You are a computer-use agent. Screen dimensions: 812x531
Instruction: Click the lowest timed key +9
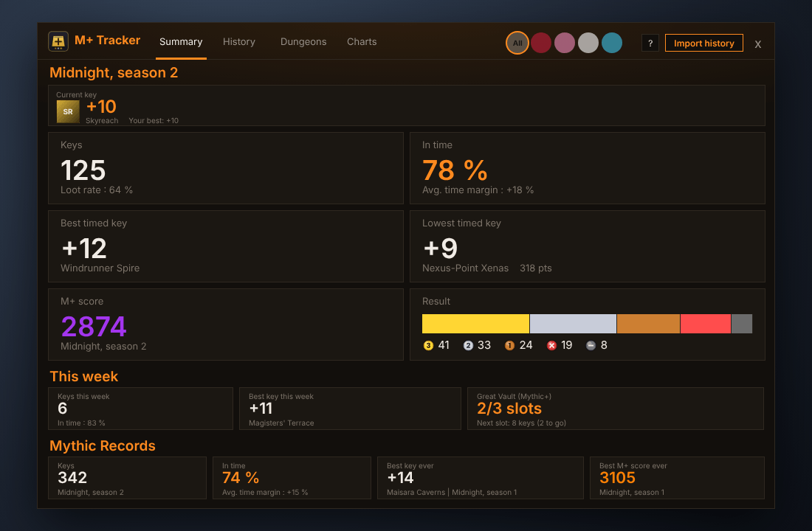pos(441,249)
